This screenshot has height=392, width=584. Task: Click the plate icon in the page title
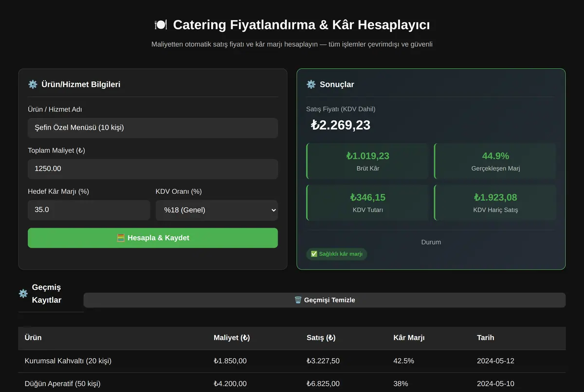[161, 25]
